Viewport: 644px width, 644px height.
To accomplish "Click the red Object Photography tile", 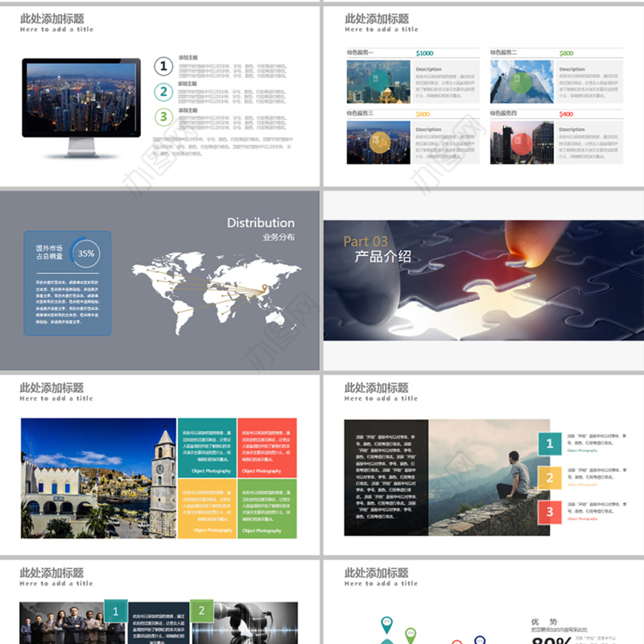I will tap(266, 447).
